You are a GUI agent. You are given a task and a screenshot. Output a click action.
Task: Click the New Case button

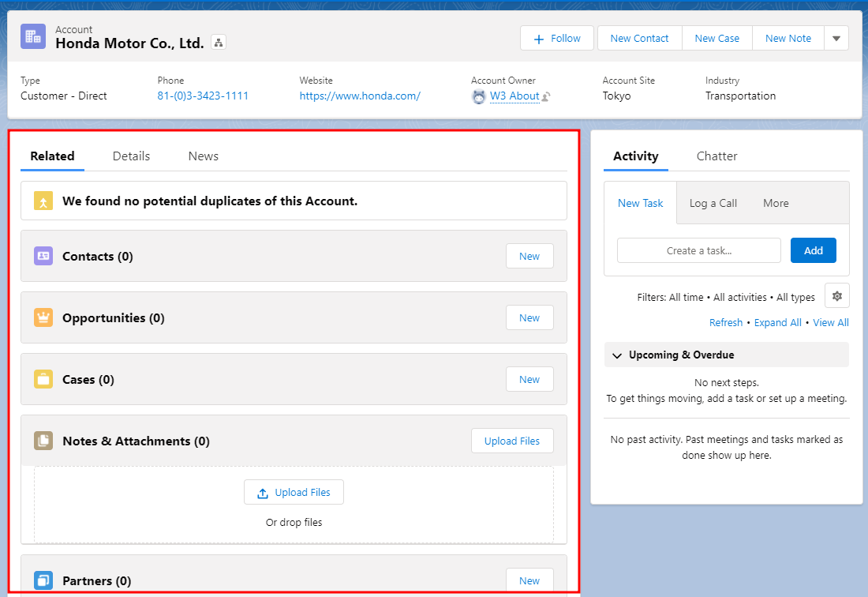coord(716,38)
